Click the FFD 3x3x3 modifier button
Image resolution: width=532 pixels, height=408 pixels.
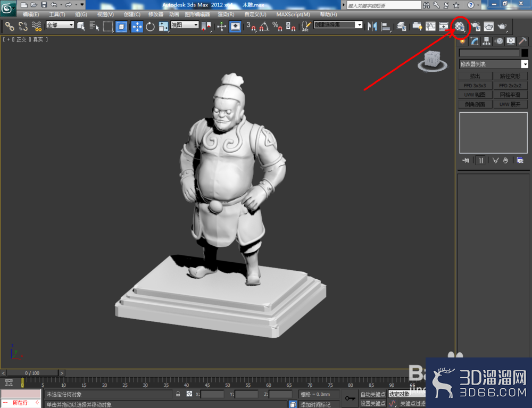pos(475,86)
